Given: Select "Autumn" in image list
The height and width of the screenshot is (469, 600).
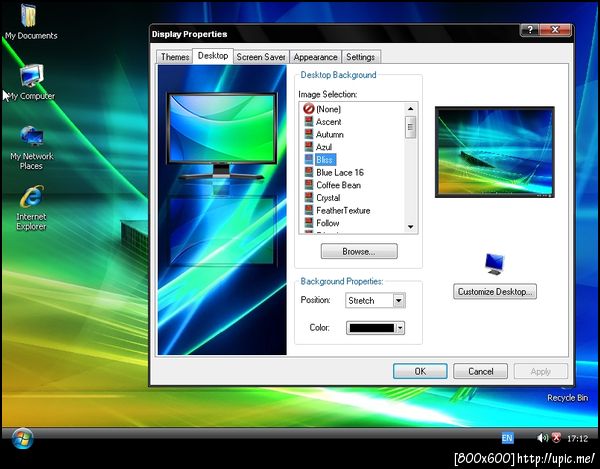Looking at the screenshot, I should 329,134.
